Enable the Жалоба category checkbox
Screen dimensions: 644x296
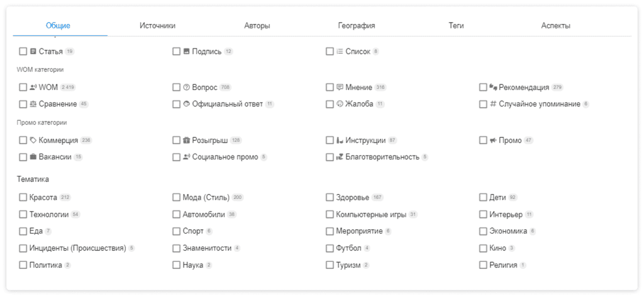point(330,104)
